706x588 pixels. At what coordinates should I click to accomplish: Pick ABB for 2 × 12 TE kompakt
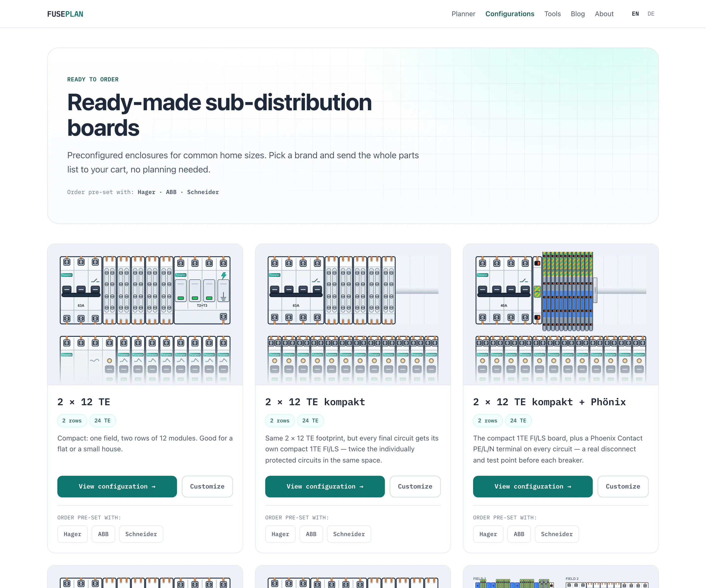pyautogui.click(x=311, y=534)
